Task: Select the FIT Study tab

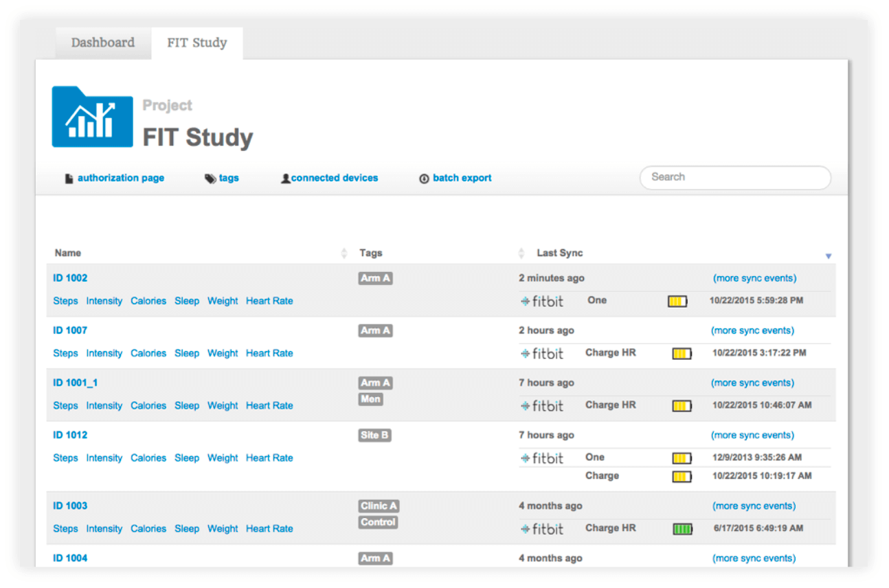Action: tap(196, 43)
